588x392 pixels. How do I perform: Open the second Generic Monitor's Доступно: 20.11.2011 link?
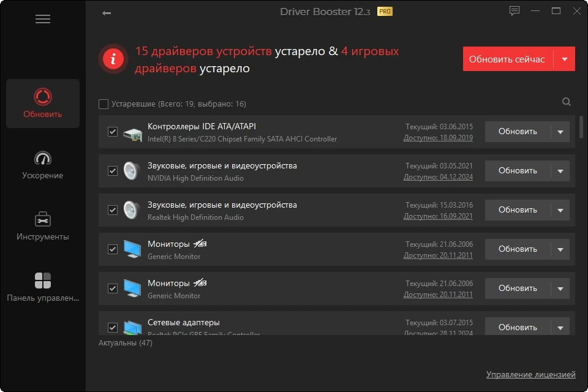click(x=438, y=295)
